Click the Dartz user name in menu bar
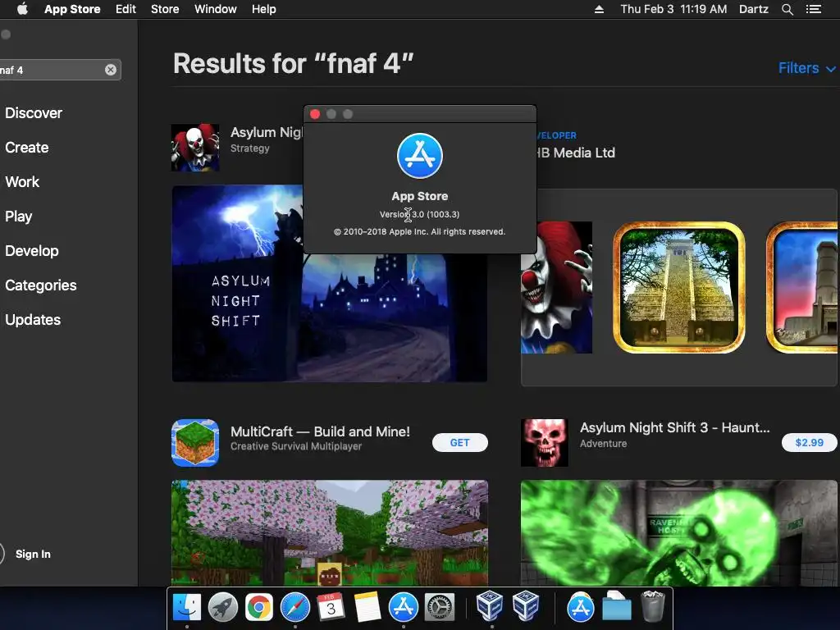Image resolution: width=840 pixels, height=630 pixels. click(753, 9)
